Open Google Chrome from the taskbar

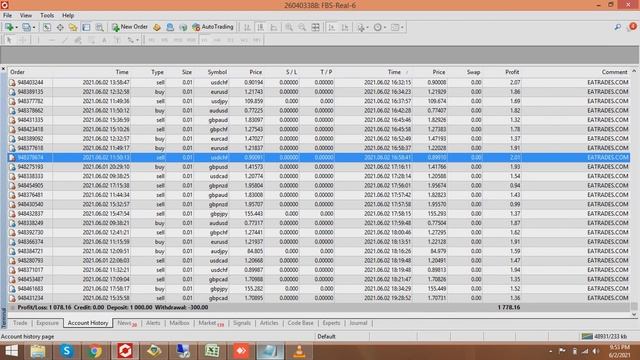click(95, 351)
